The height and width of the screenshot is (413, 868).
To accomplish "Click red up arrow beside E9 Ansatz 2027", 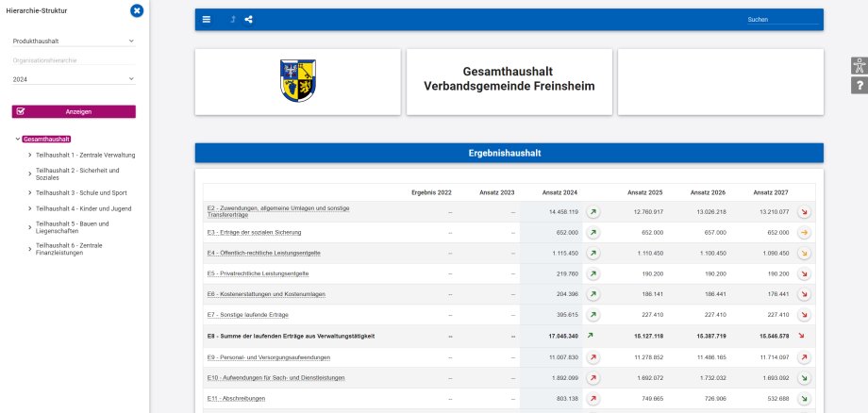I will 805,357.
